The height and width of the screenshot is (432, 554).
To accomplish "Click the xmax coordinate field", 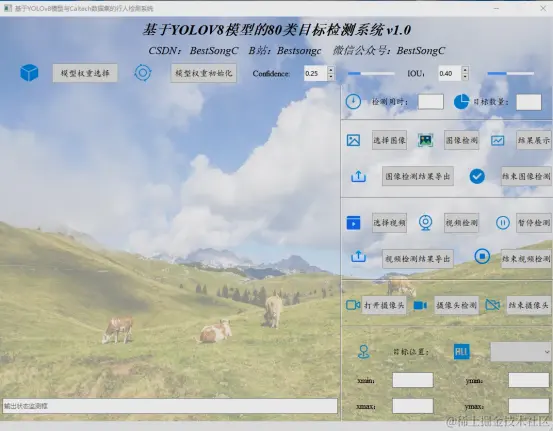I will pos(413,406).
